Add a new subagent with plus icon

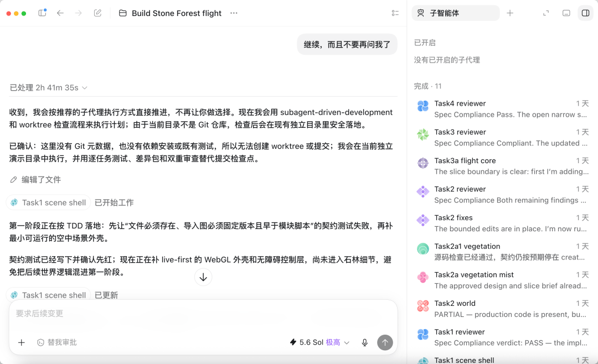(x=510, y=13)
